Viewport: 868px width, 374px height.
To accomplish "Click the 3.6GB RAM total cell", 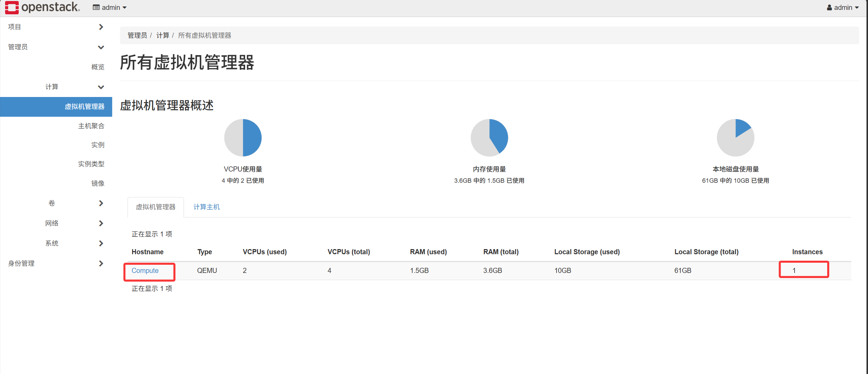I will click(493, 271).
